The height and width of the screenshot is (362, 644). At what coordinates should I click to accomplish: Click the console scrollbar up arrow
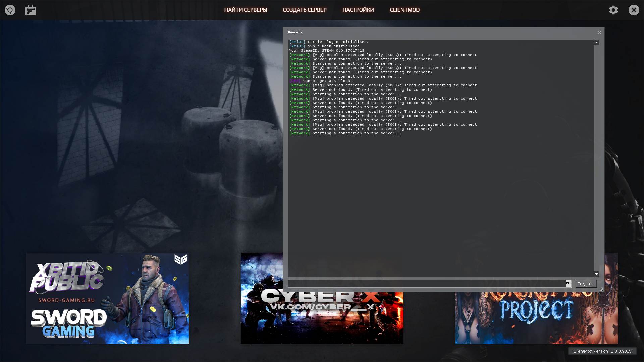[596, 43]
